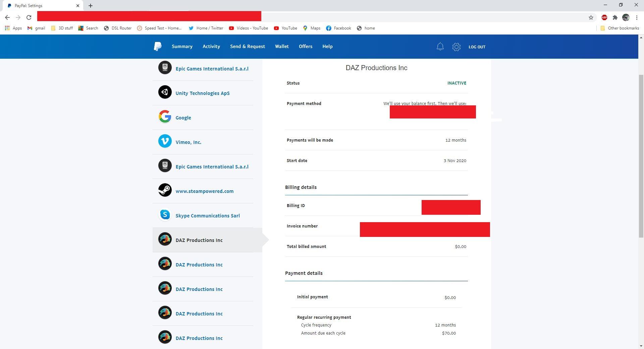Click the Total billed amount $0.00 value
This screenshot has width=644, height=349.
coord(461,247)
